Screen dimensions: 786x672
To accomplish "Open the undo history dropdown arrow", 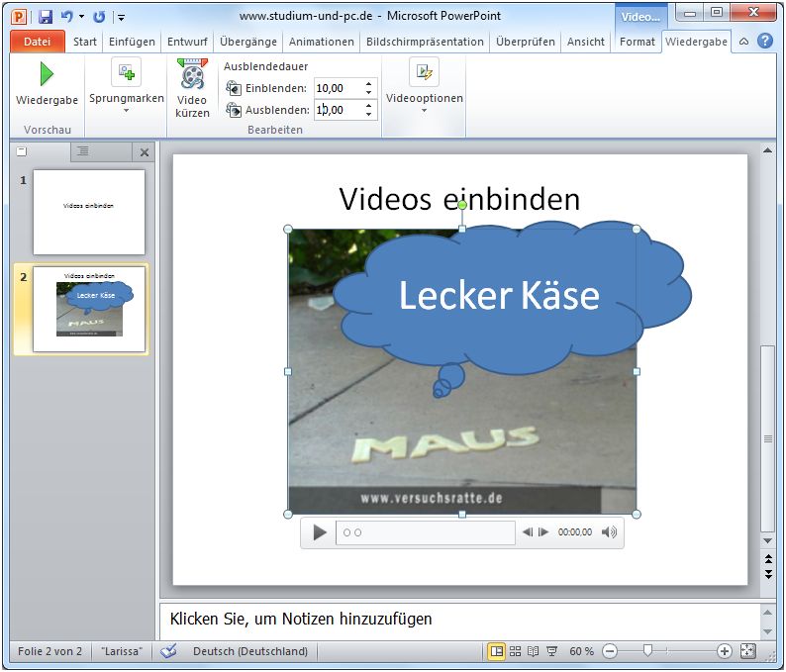I will click(x=82, y=17).
